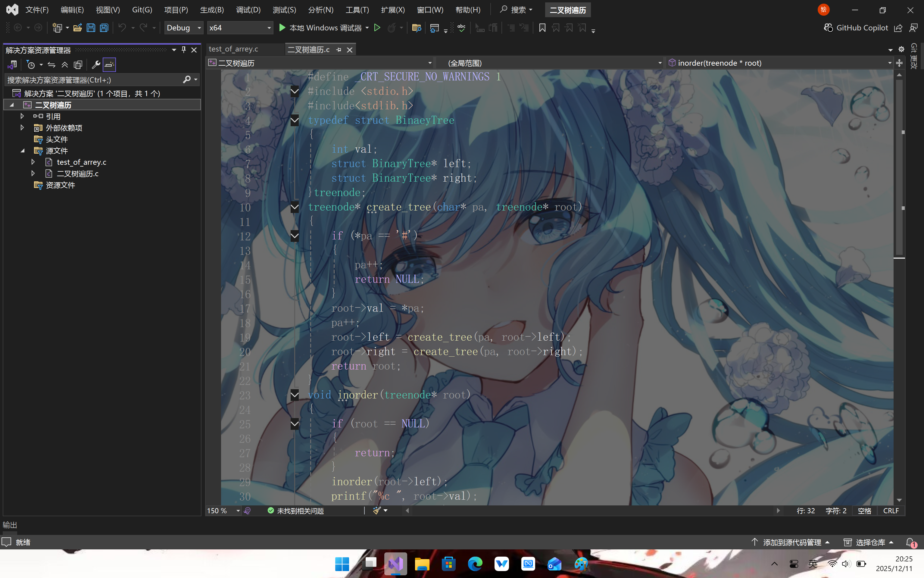Open the Debug configuration dropdown

coord(183,28)
